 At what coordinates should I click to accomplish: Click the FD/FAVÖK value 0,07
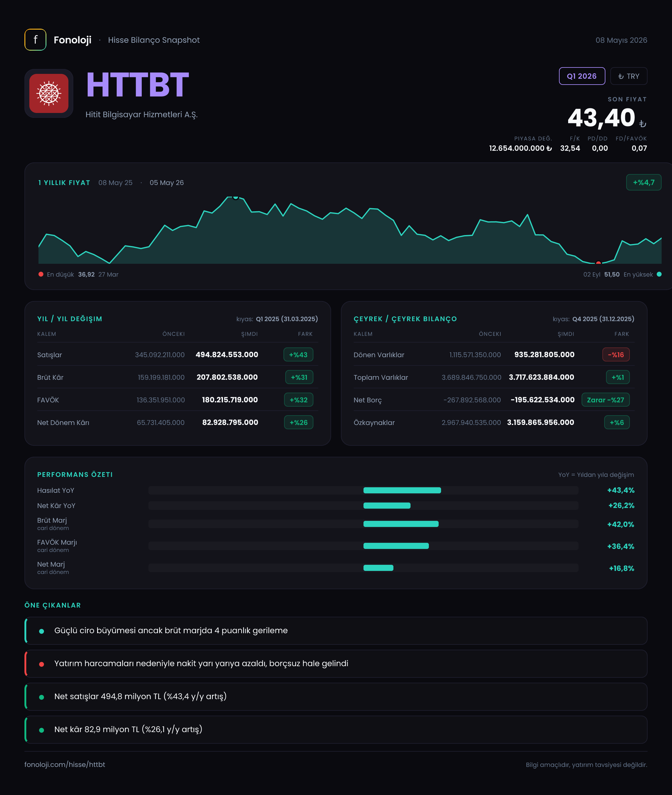tap(639, 148)
